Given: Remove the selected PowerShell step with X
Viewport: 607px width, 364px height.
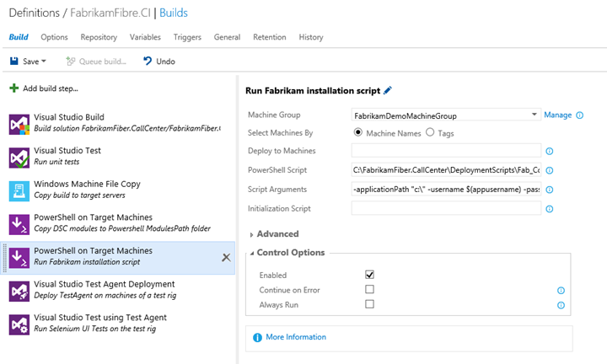Looking at the screenshot, I should point(226,257).
